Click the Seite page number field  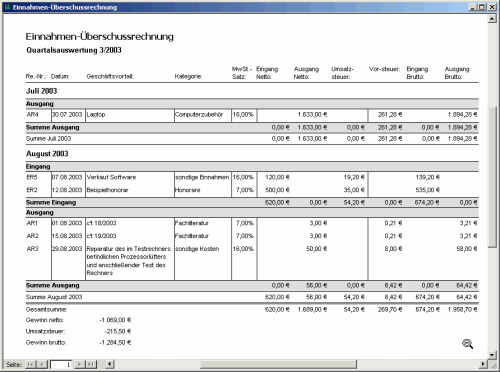pyautogui.click(x=61, y=364)
